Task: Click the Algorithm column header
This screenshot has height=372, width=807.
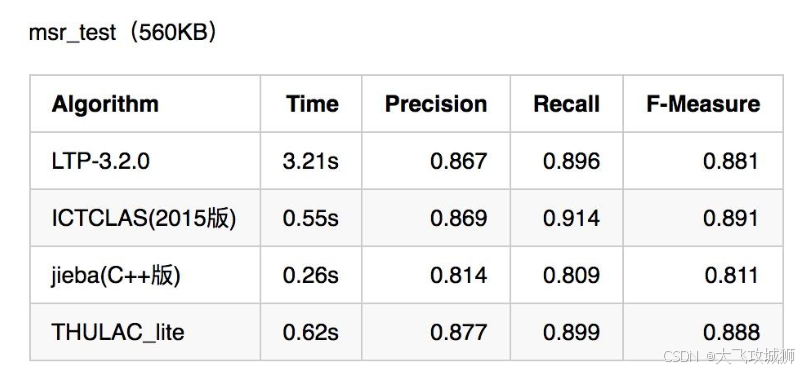Action: pos(105,104)
